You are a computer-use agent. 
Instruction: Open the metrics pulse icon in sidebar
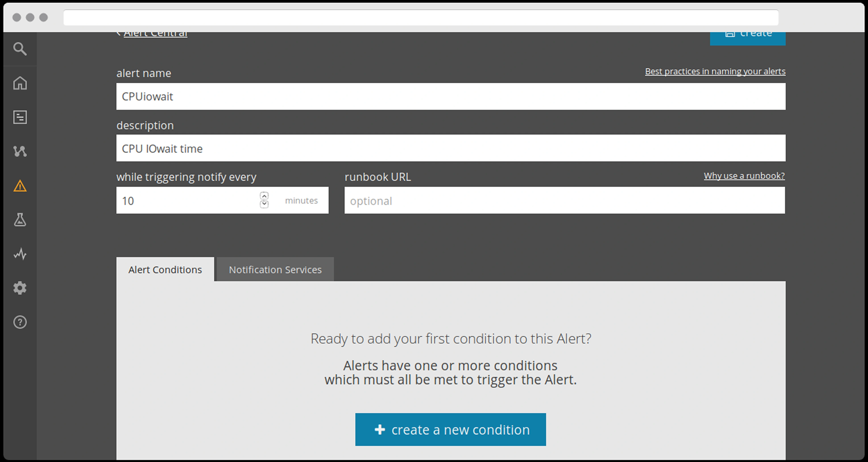(20, 254)
